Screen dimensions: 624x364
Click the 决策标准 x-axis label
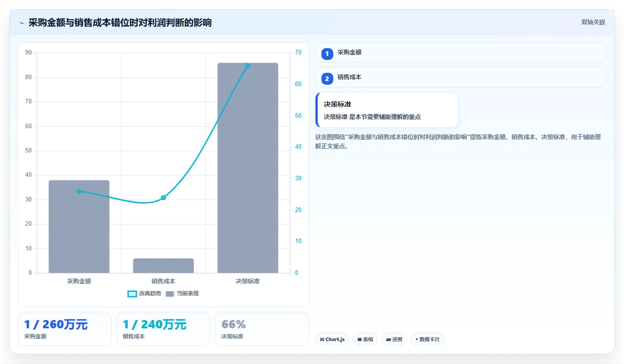pyautogui.click(x=248, y=281)
